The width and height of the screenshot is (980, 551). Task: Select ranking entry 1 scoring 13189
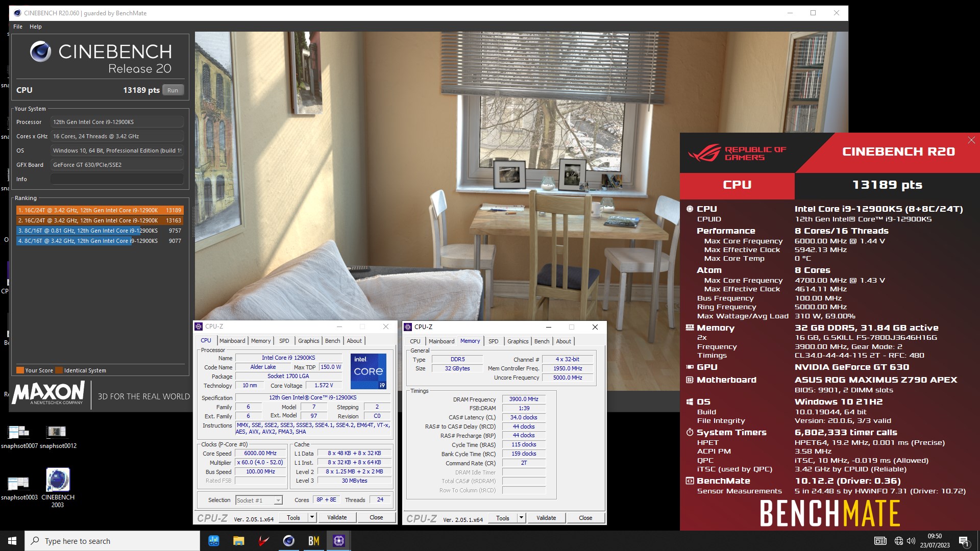pyautogui.click(x=100, y=210)
